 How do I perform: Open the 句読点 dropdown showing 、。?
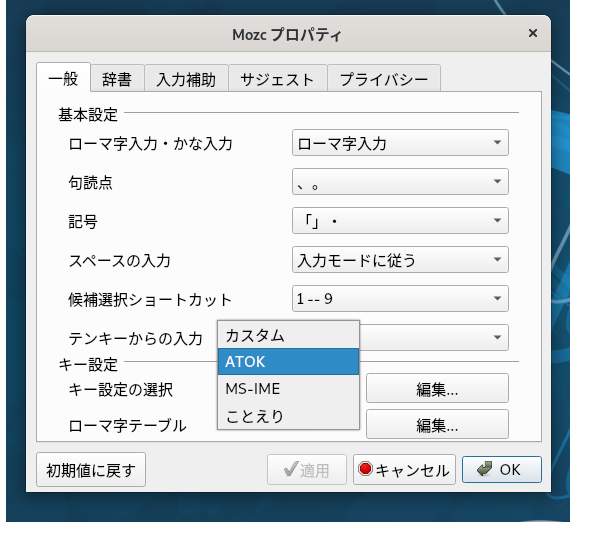tap(400, 182)
